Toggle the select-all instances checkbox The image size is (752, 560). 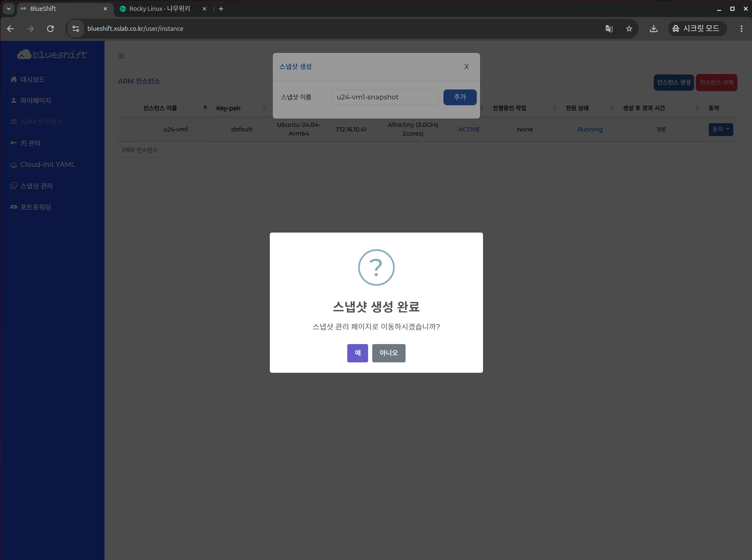[x=129, y=109]
